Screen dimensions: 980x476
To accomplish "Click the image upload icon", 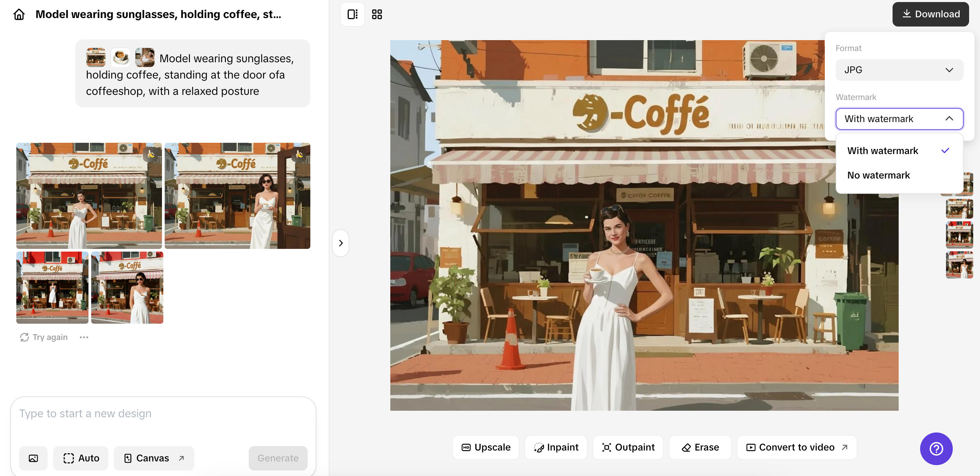I will coord(33,458).
